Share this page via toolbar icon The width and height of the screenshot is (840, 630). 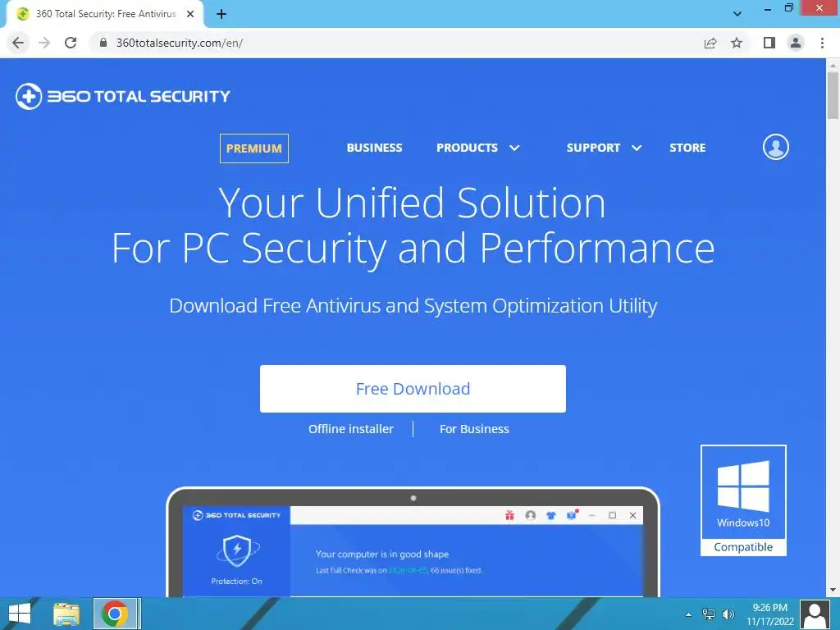(710, 43)
